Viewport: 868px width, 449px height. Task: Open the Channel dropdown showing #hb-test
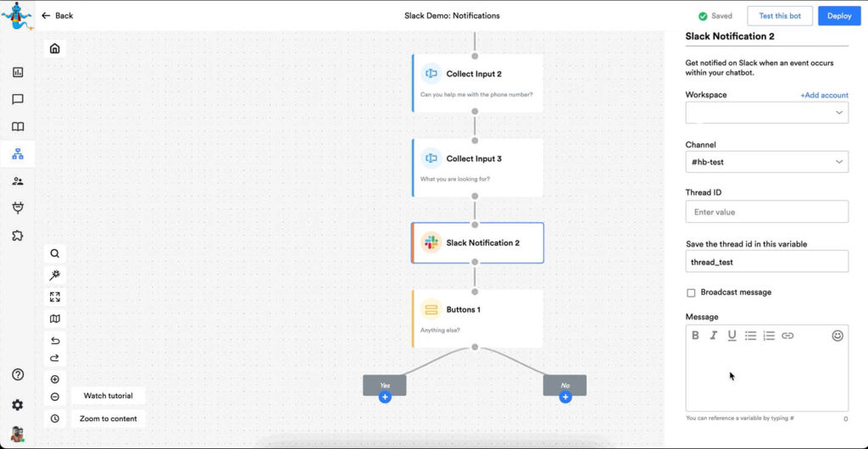tap(766, 162)
